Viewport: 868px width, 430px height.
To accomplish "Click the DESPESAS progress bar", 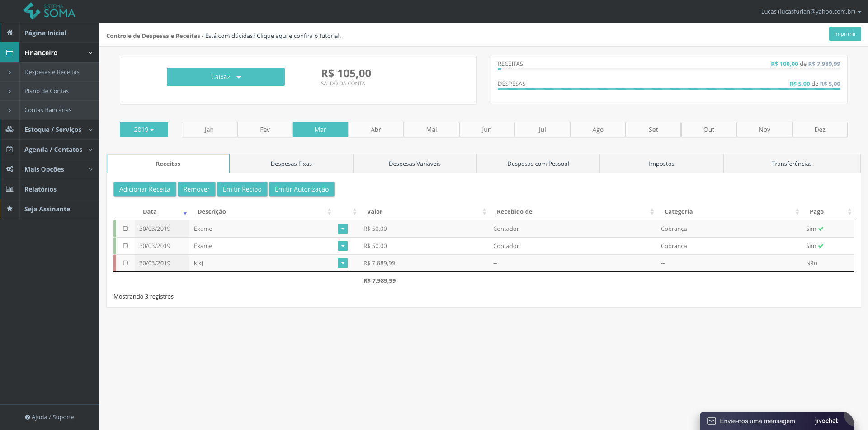I will tap(669, 89).
